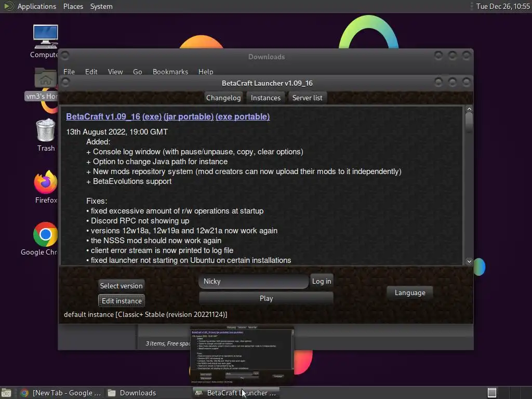Click the BetaCraft window preview thumbnail
The image size is (532, 399).
pos(242,355)
